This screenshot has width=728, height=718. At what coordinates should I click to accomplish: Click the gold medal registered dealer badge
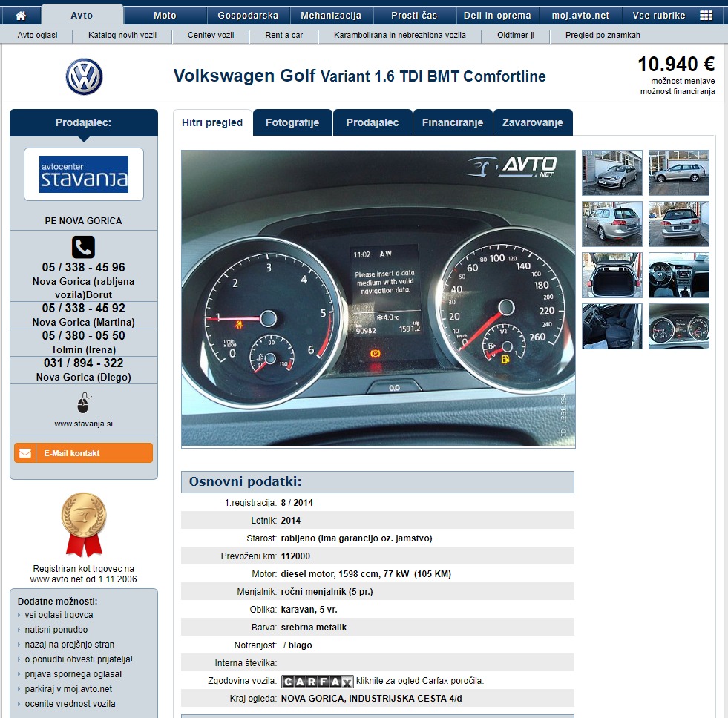click(x=84, y=524)
